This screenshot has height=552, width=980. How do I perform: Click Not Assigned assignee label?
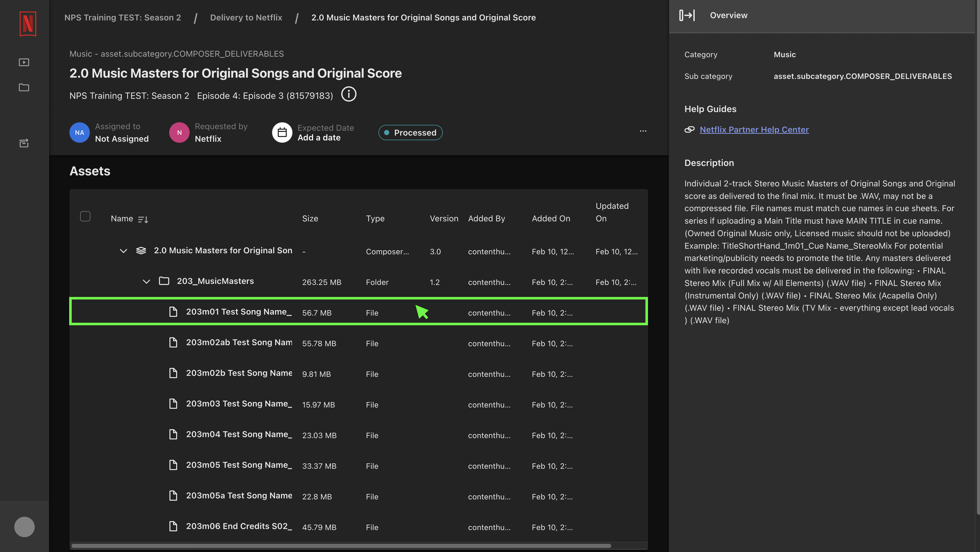122,139
